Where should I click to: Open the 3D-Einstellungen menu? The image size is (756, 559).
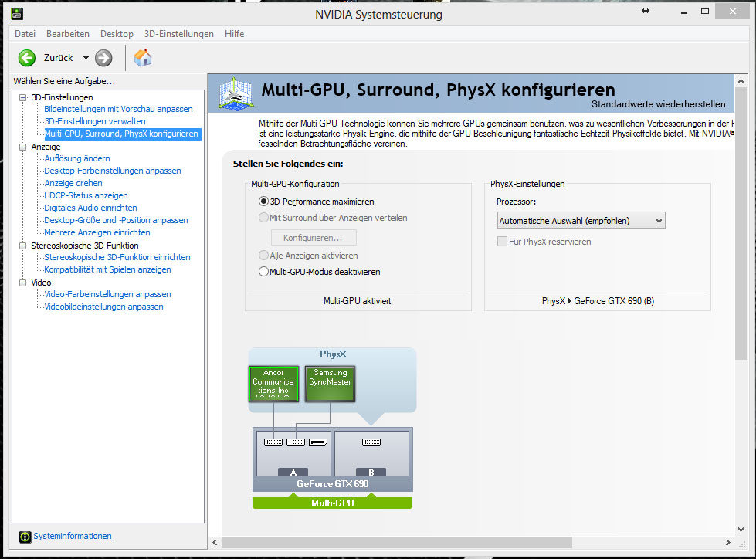(x=179, y=34)
